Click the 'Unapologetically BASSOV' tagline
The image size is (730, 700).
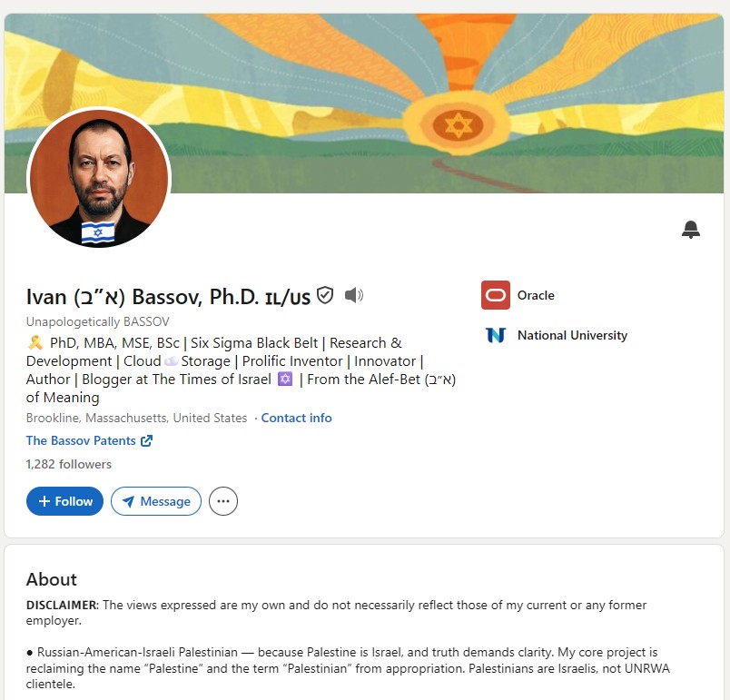click(x=98, y=321)
